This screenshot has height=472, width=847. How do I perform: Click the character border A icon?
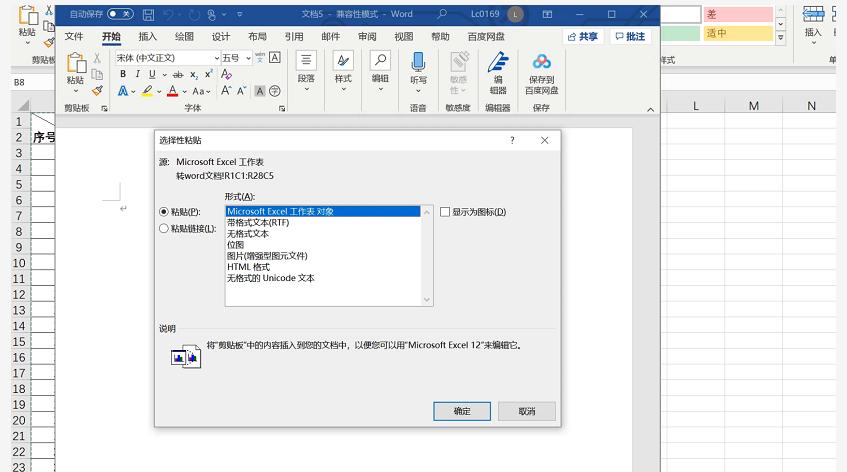pos(274,57)
